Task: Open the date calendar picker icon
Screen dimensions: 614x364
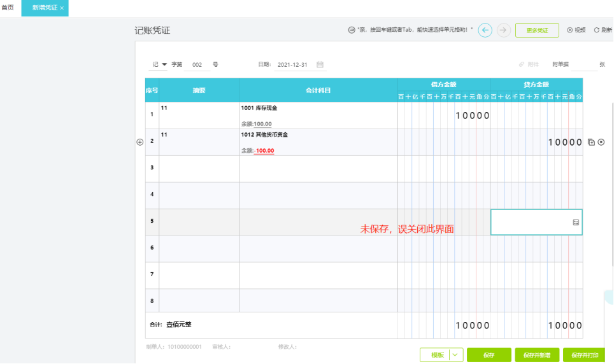Action: (x=320, y=64)
